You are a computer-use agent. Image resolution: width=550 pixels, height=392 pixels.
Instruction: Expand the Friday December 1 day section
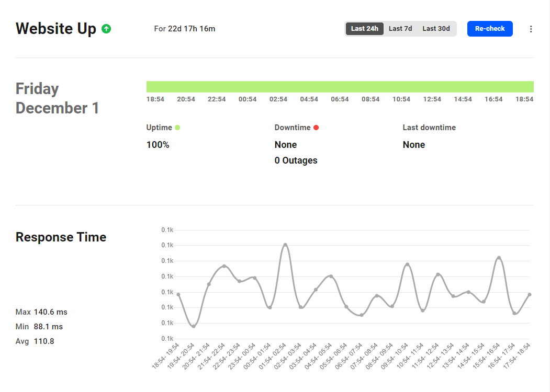tap(57, 98)
